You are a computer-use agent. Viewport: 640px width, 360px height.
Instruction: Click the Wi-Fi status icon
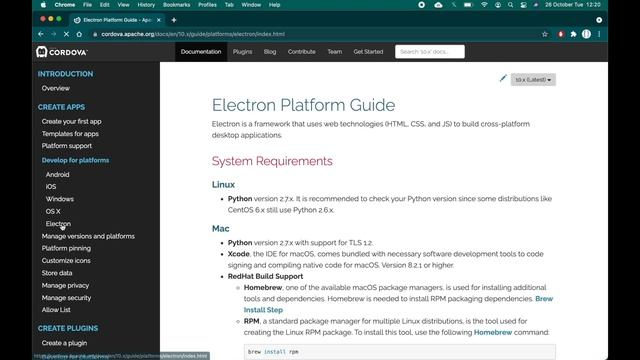pos(484,5)
